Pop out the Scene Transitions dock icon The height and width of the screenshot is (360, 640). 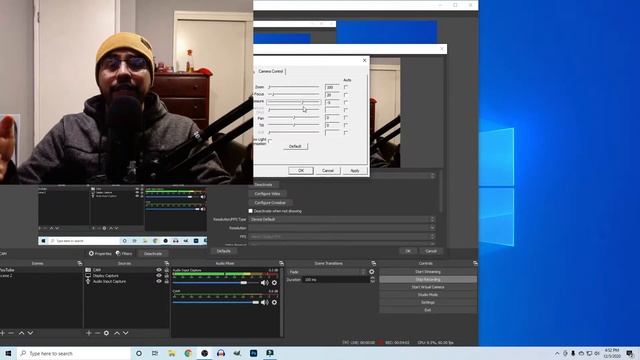[x=373, y=264]
